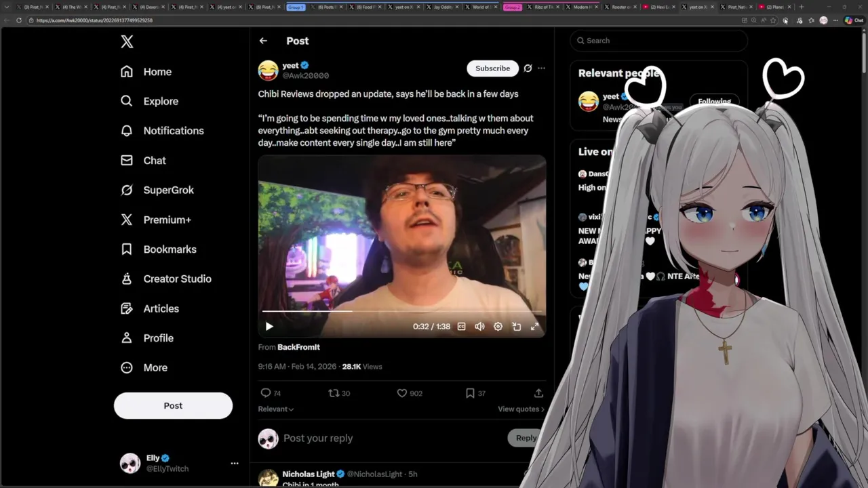Screen dimensions: 868x488
Task: Open the Chat section
Action: [x=143, y=161]
